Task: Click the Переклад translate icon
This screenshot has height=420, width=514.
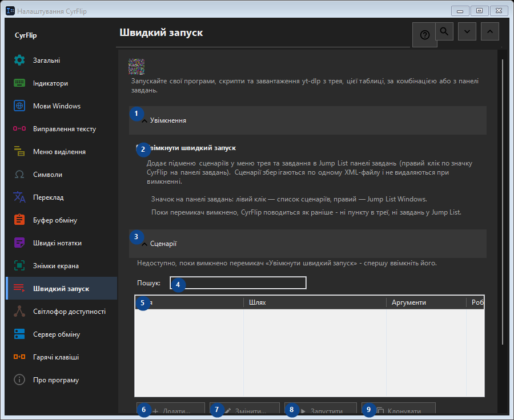Action: pyautogui.click(x=19, y=197)
